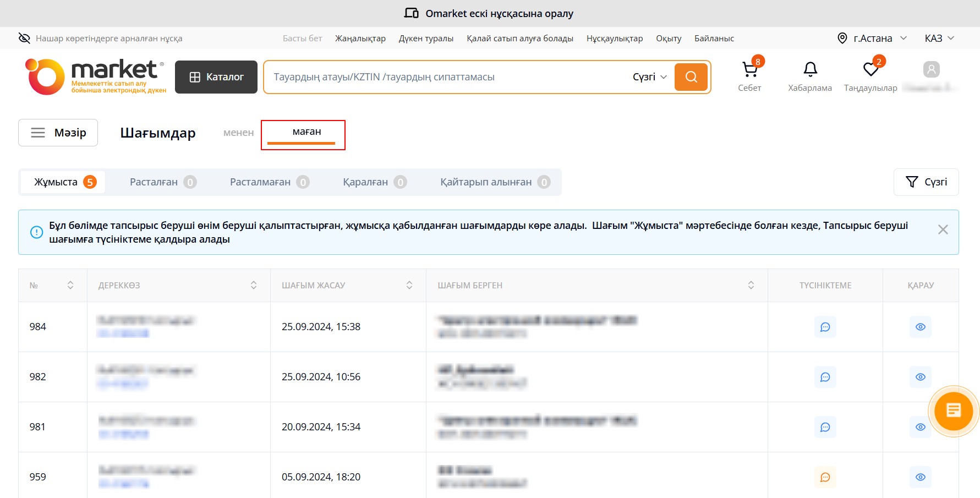Expand city selector г.Астана
Screen dimensions: 980x498
click(872, 39)
